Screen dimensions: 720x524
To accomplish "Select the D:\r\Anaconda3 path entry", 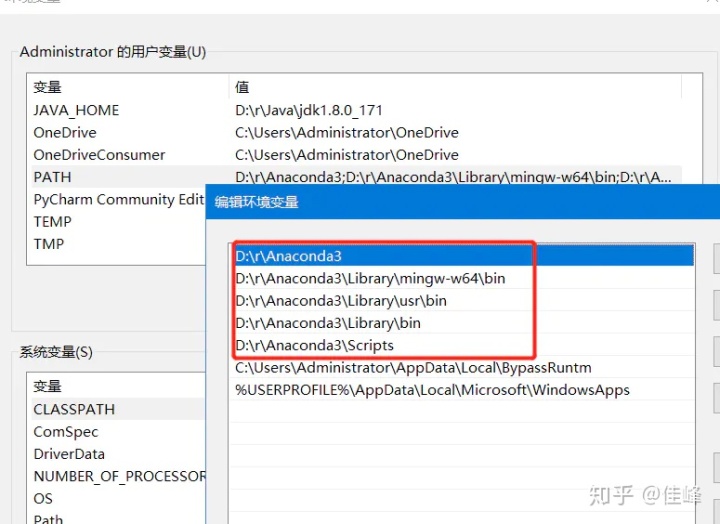I will (462, 256).
